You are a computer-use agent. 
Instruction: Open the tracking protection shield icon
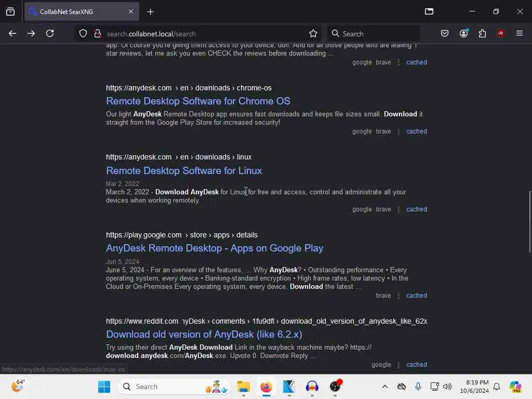click(83, 34)
